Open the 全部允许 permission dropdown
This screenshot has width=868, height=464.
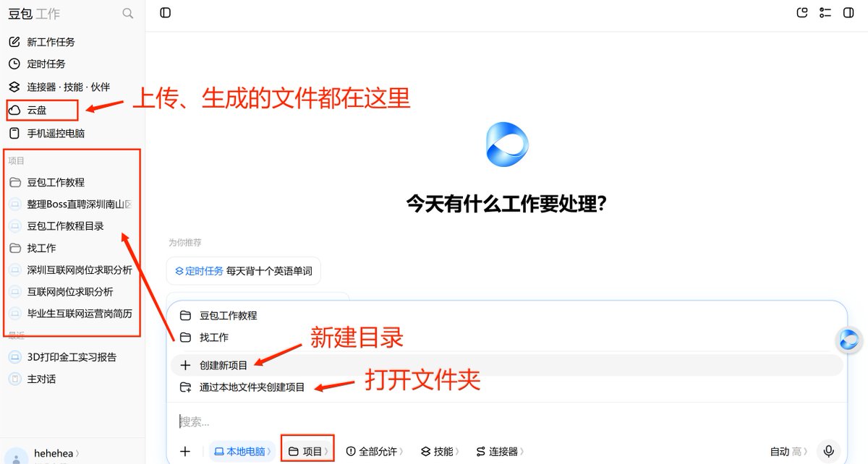[375, 451]
